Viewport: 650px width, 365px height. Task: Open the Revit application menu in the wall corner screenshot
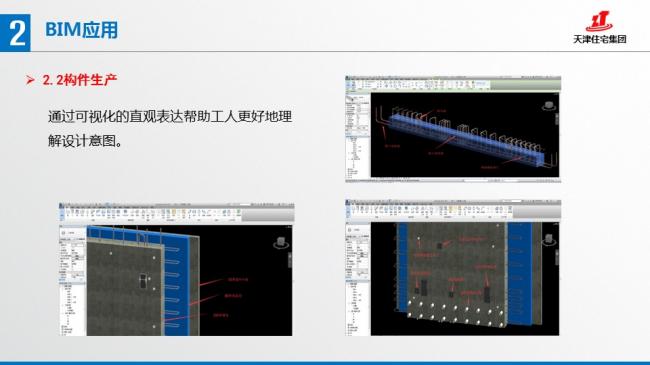coord(62,206)
